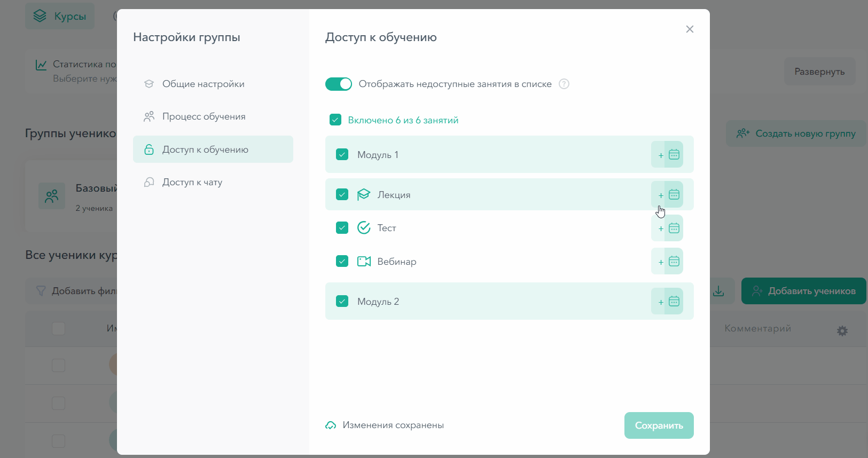The width and height of the screenshot is (868, 458).
Task: Open the Курсы tab
Action: pos(60,16)
